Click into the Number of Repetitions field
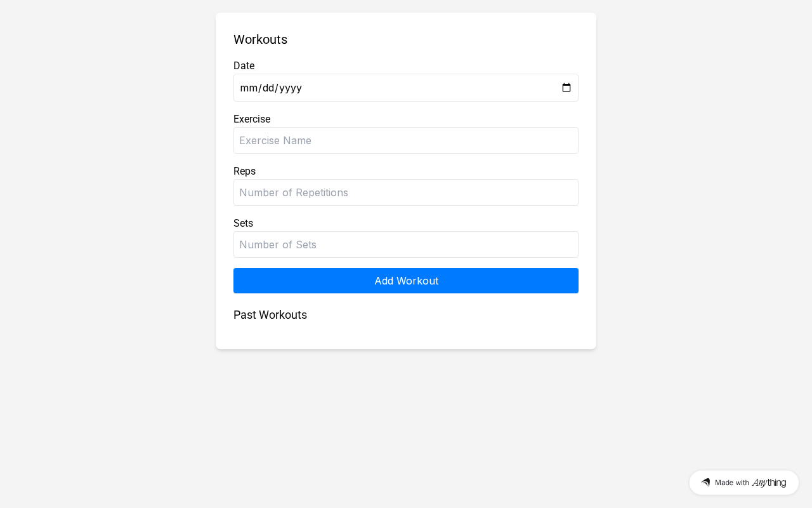 click(x=406, y=192)
